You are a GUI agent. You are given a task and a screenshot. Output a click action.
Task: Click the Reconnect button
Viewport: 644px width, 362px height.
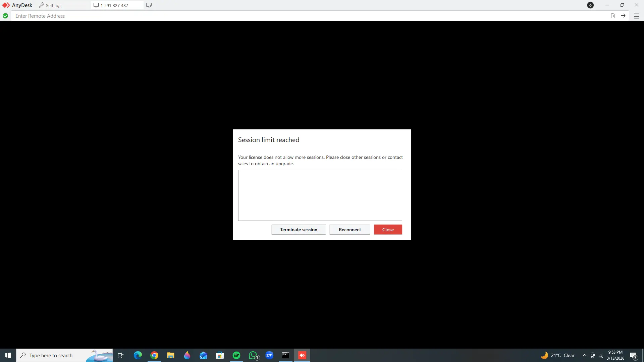point(350,230)
